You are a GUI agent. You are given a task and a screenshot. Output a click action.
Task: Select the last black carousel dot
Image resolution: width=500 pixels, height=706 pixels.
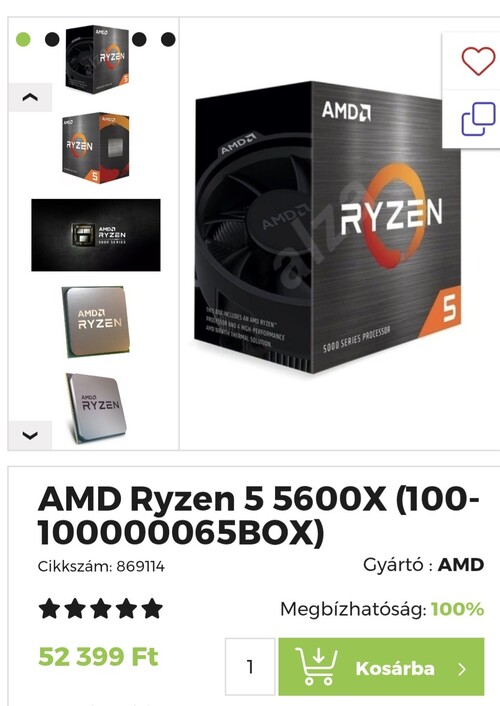point(168,40)
